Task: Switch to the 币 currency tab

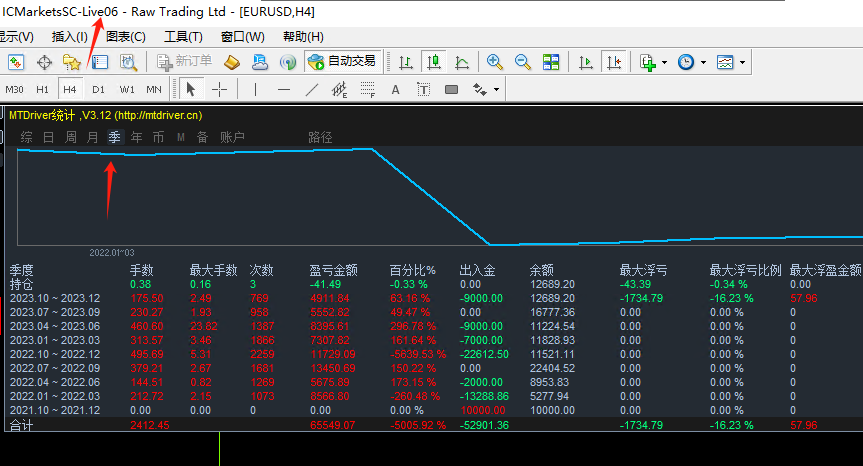Action: tap(159, 137)
